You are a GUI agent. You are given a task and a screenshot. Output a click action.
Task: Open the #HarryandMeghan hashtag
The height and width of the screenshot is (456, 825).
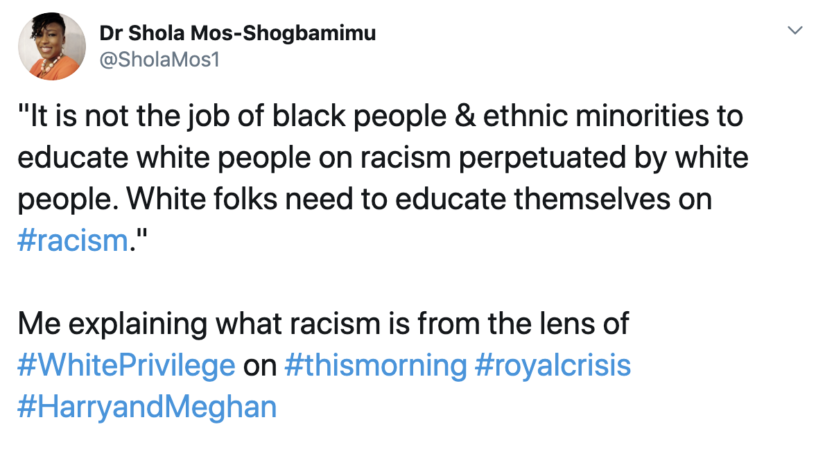coord(147,408)
